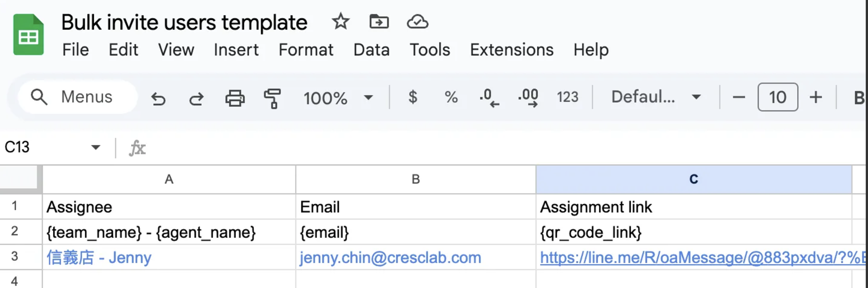This screenshot has height=288, width=868.
Task: Open the Data menu
Action: (371, 50)
